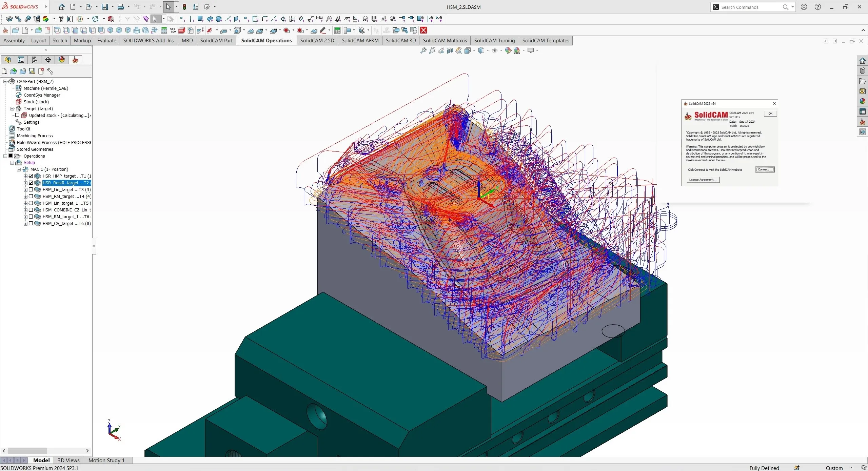868x471 pixels.
Task: Open the SolidCAM Manager tab icon
Action: tap(75, 60)
